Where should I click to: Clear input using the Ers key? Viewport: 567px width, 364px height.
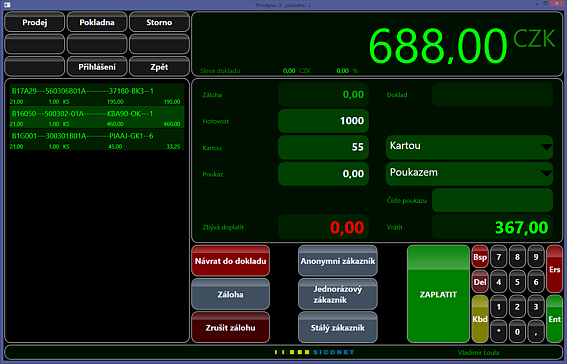point(555,269)
